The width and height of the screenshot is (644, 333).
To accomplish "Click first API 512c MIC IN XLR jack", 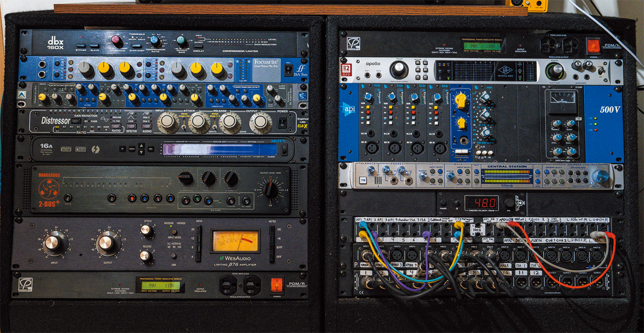I will [x=373, y=148].
